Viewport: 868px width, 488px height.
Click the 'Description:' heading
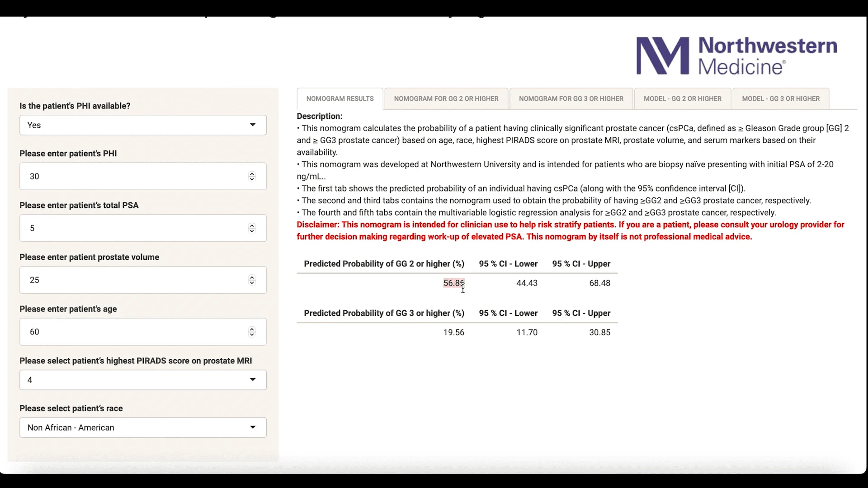320,116
